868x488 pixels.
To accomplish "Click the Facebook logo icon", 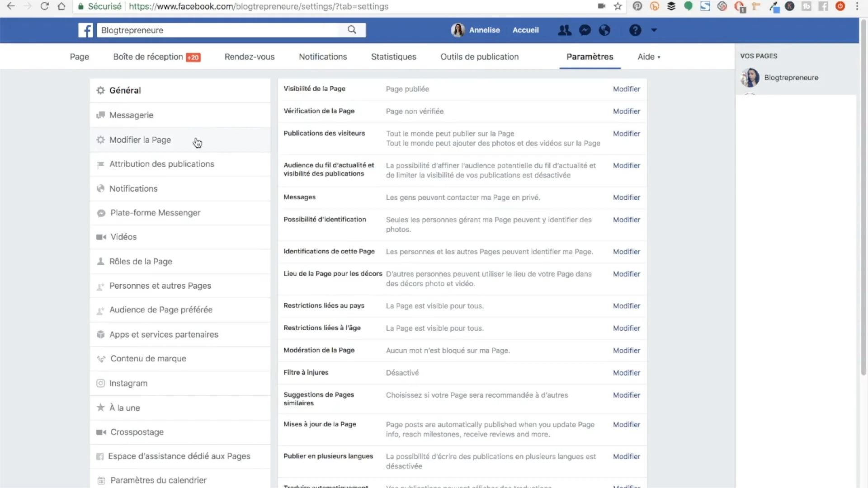I will tap(85, 30).
